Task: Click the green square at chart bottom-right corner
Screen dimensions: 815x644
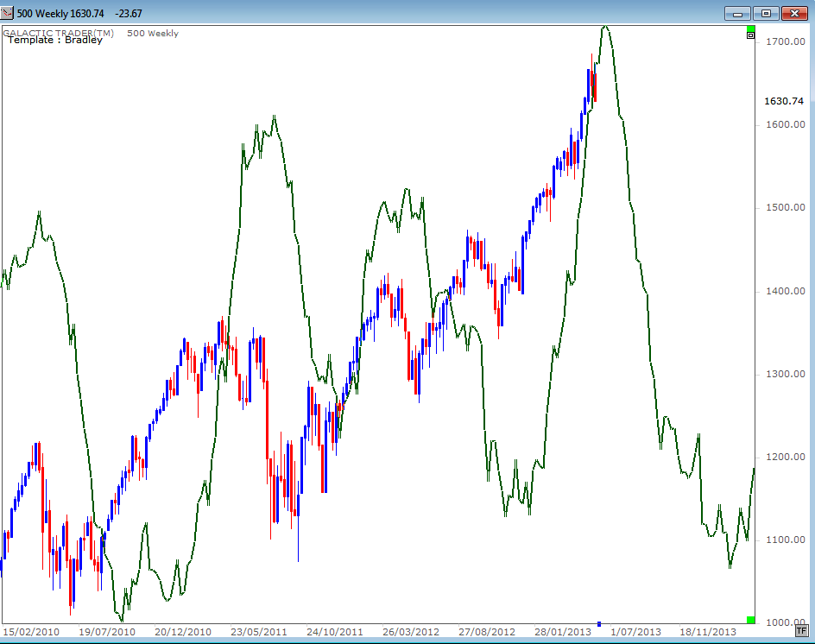Action: [750, 620]
